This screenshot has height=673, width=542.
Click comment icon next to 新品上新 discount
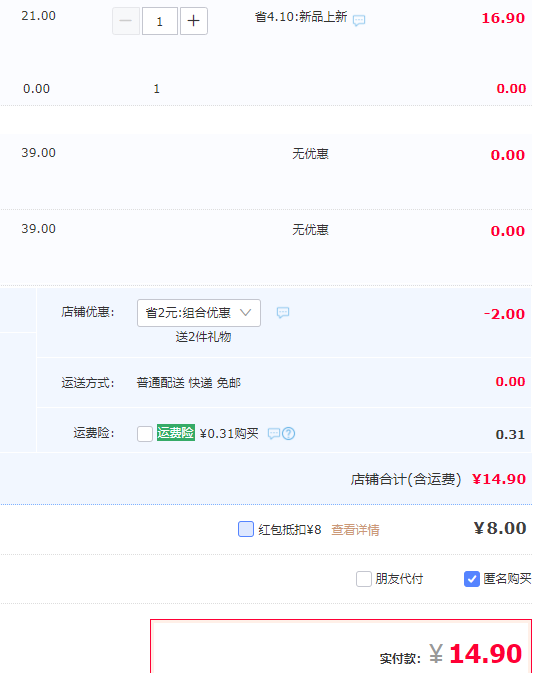(359, 20)
